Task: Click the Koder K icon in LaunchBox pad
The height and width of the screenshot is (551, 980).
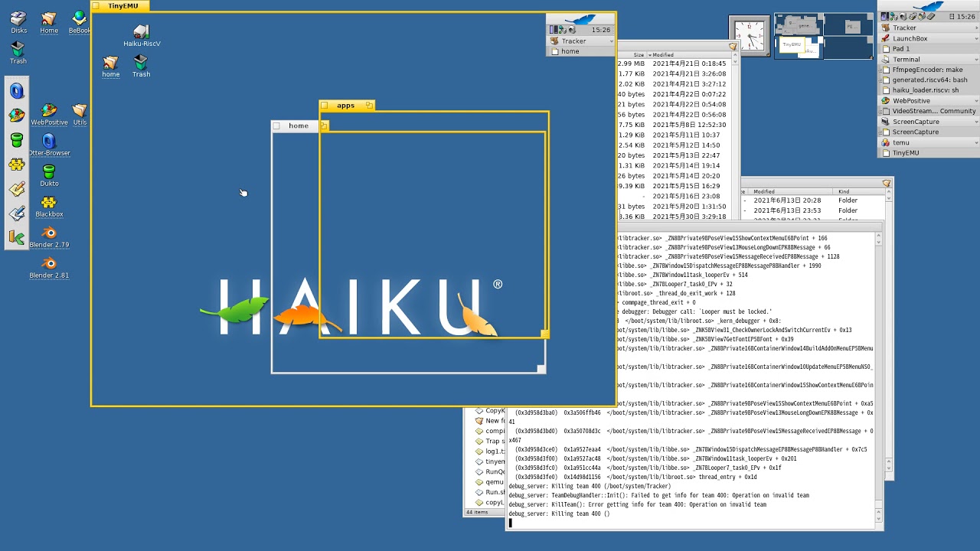Action: click(x=17, y=238)
